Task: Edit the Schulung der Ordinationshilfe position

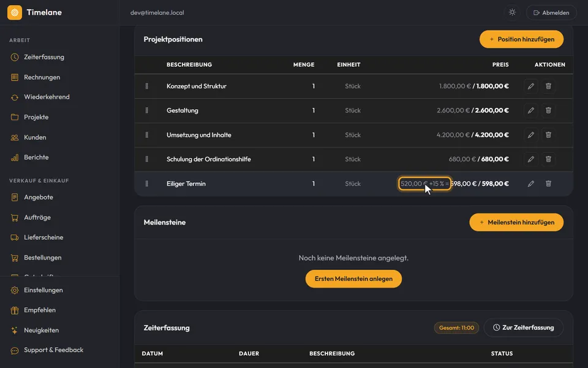Action: pyautogui.click(x=530, y=159)
